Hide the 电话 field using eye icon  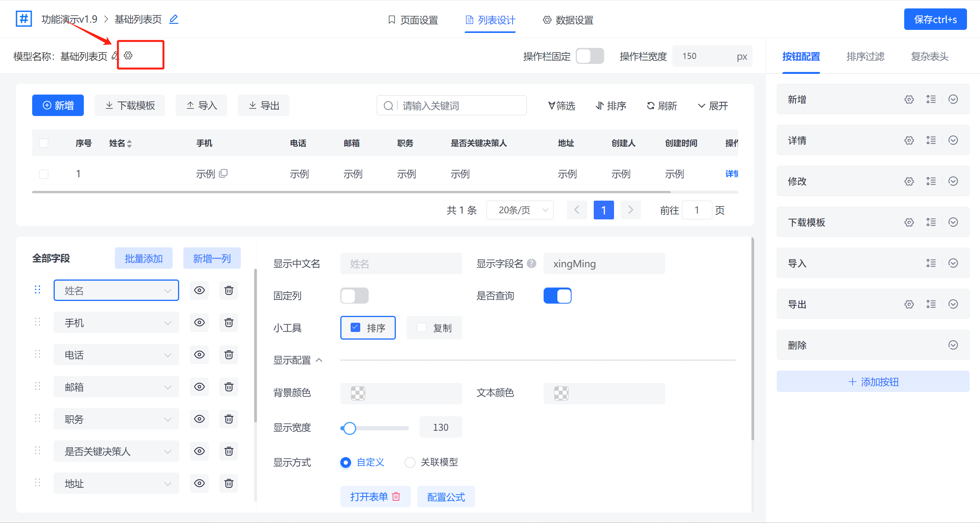(x=199, y=355)
